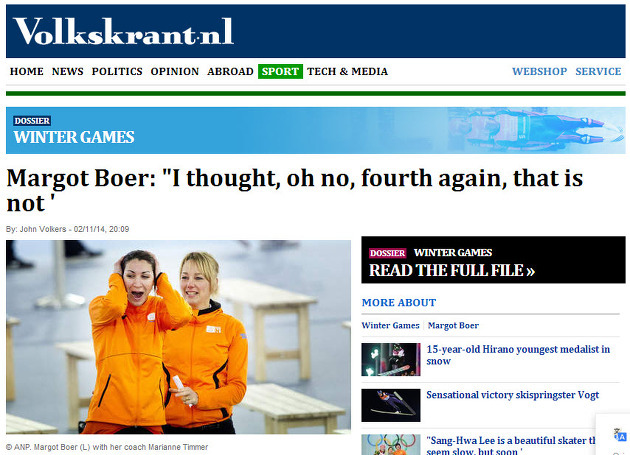The height and width of the screenshot is (455, 630).
Task: Go to the NEWS section
Action: point(68,71)
